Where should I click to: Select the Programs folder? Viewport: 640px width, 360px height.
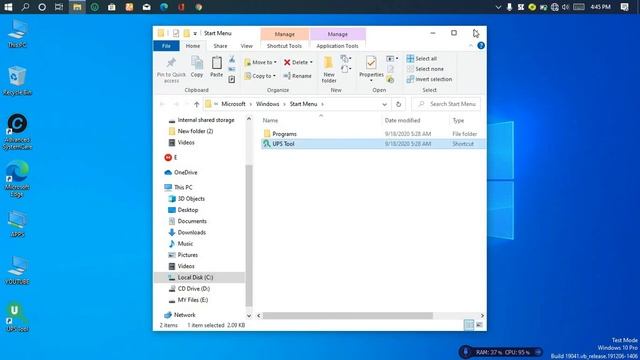(x=284, y=134)
